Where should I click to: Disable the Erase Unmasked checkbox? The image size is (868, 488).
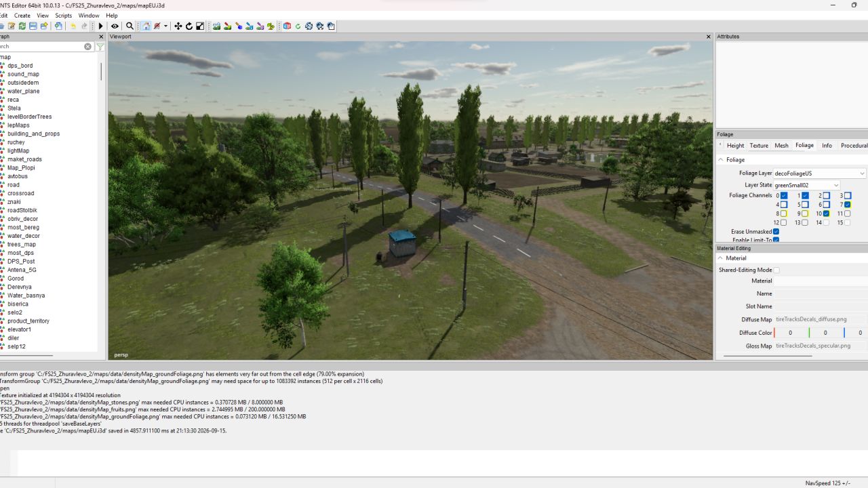(x=776, y=232)
